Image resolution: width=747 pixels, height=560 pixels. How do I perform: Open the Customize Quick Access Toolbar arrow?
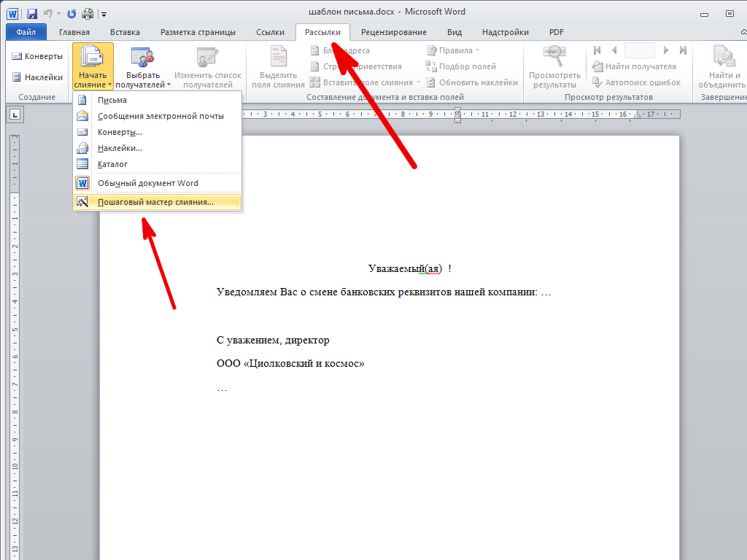pos(104,15)
